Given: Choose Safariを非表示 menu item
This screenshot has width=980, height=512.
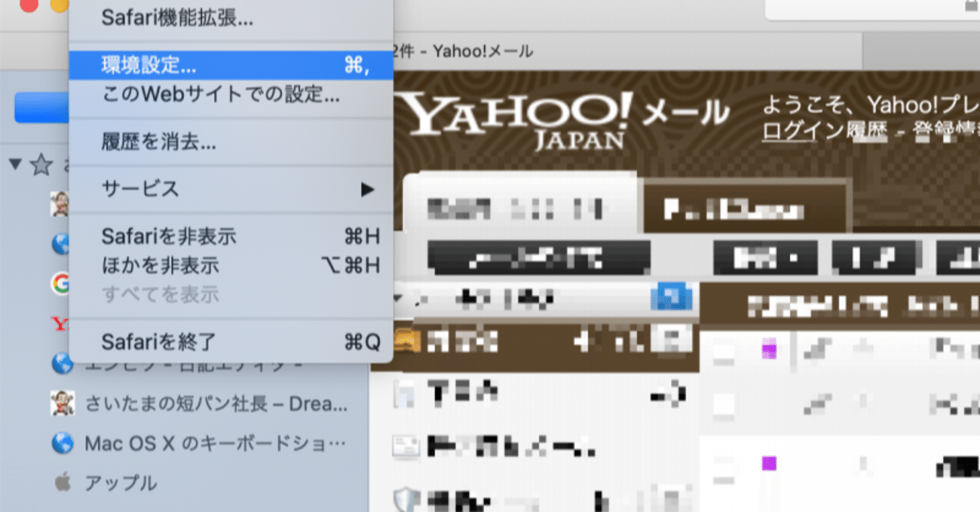Looking at the screenshot, I should click(x=230, y=236).
